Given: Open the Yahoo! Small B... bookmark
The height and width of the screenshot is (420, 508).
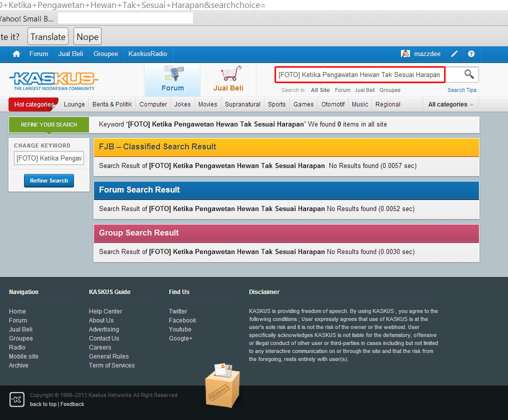Looking at the screenshot, I should click(26, 19).
